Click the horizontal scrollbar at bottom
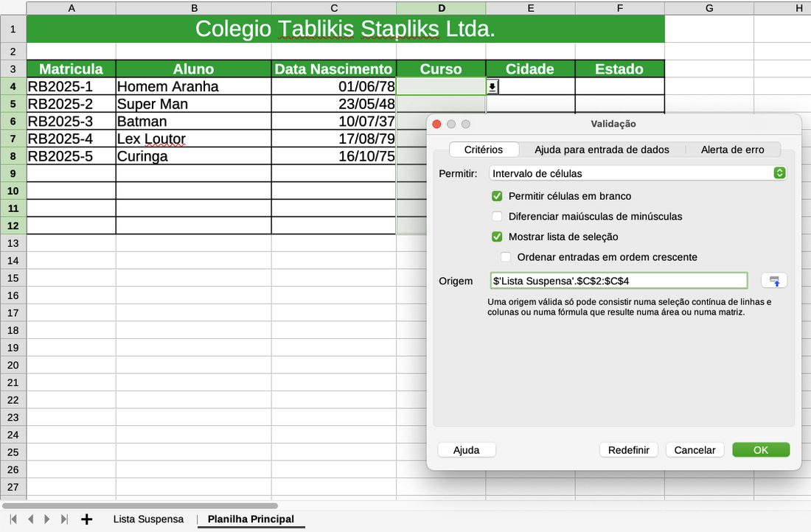 [139, 505]
